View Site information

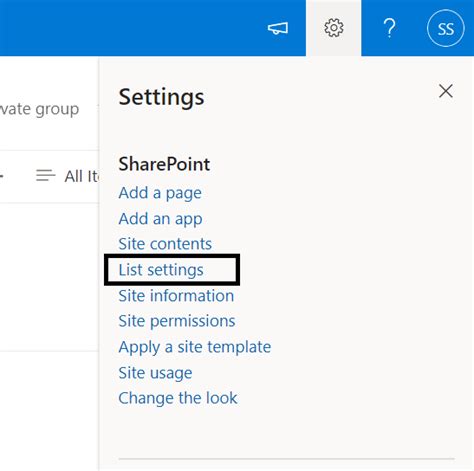coord(176,296)
